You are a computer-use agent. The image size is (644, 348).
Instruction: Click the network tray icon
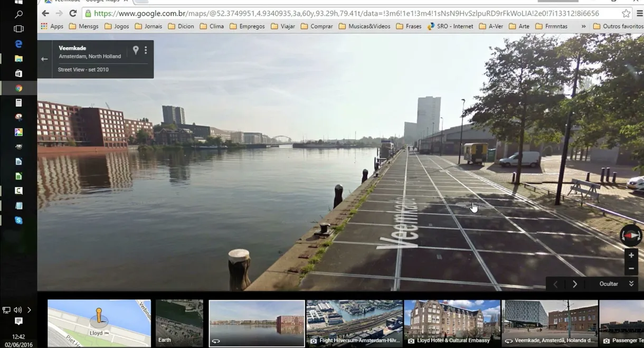coord(6,310)
